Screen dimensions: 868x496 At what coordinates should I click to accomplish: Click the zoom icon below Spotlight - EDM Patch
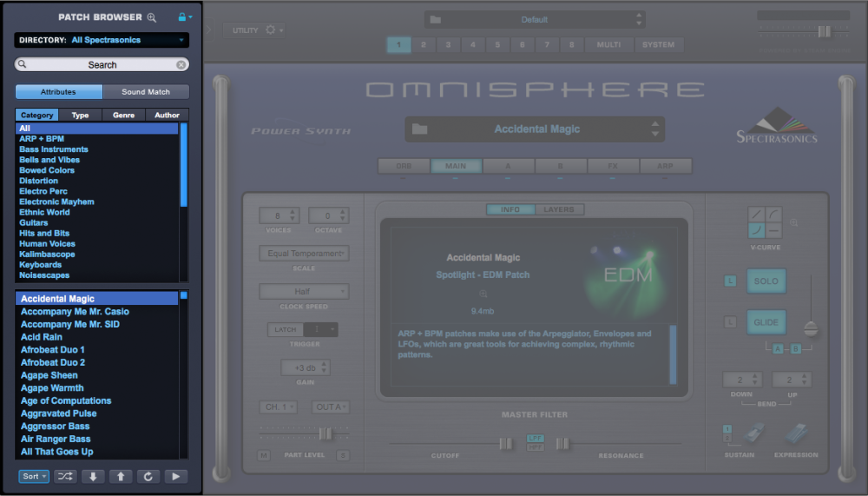coord(483,294)
